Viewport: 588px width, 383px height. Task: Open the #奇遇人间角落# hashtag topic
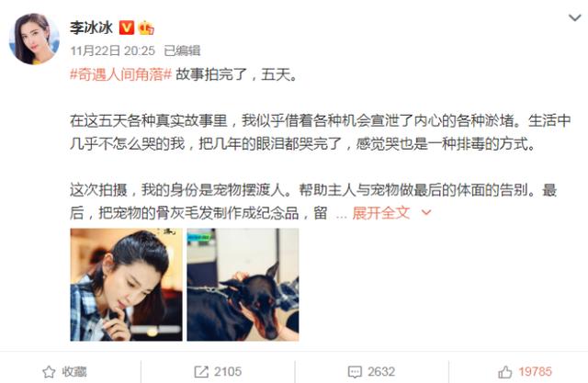point(120,74)
